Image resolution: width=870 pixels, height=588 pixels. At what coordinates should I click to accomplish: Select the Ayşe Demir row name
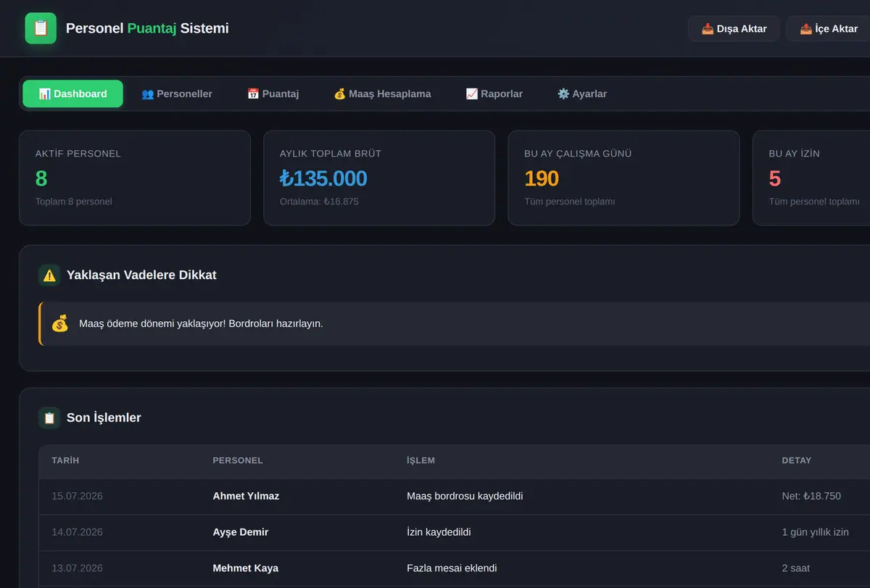pos(241,532)
